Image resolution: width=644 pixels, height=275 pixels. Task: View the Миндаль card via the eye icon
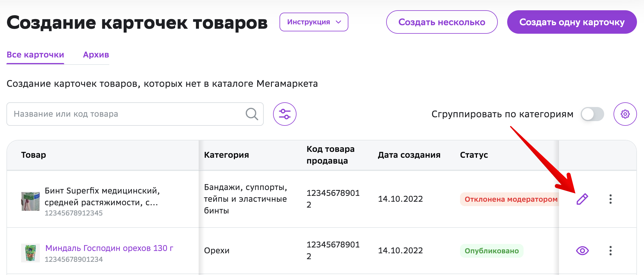(582, 251)
